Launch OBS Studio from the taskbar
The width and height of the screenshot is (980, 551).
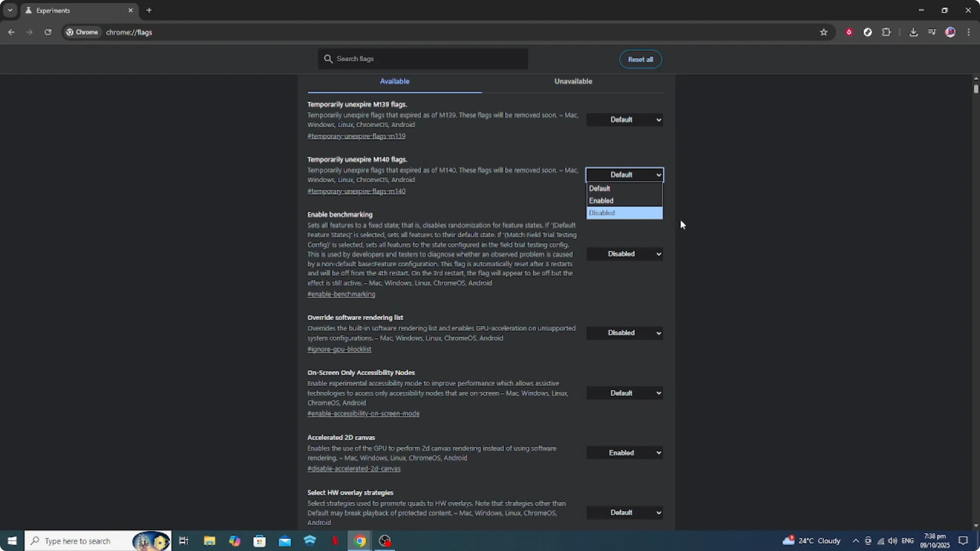coord(385,541)
